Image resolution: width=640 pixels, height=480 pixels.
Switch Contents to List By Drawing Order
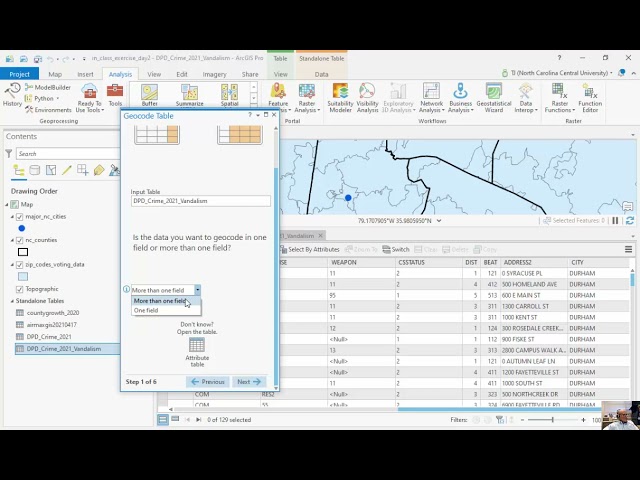[x=19, y=170]
